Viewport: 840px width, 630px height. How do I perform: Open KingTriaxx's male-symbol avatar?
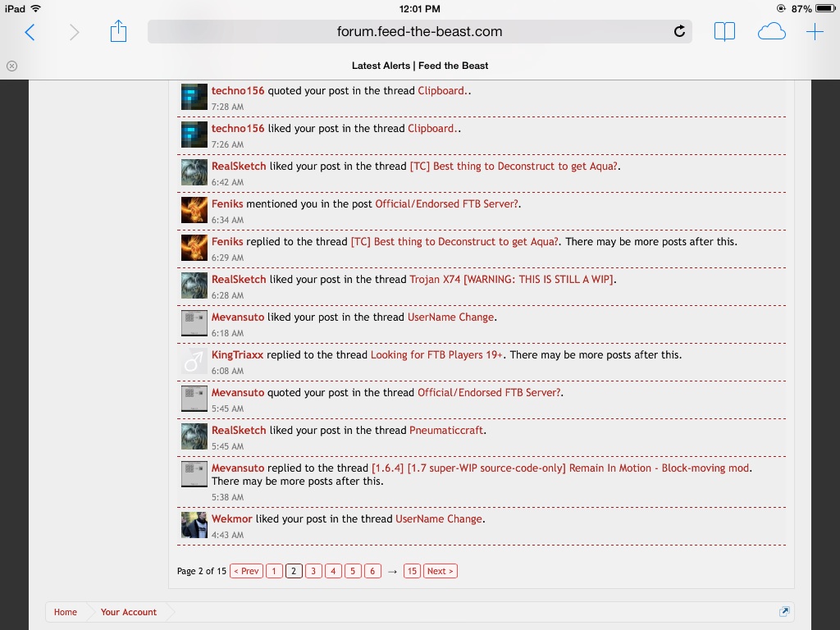[194, 361]
